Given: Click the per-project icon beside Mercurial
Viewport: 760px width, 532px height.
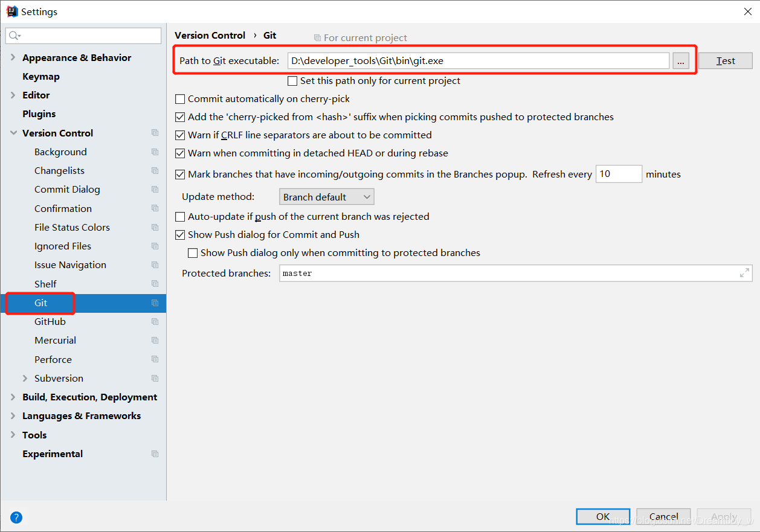Looking at the screenshot, I should [155, 340].
